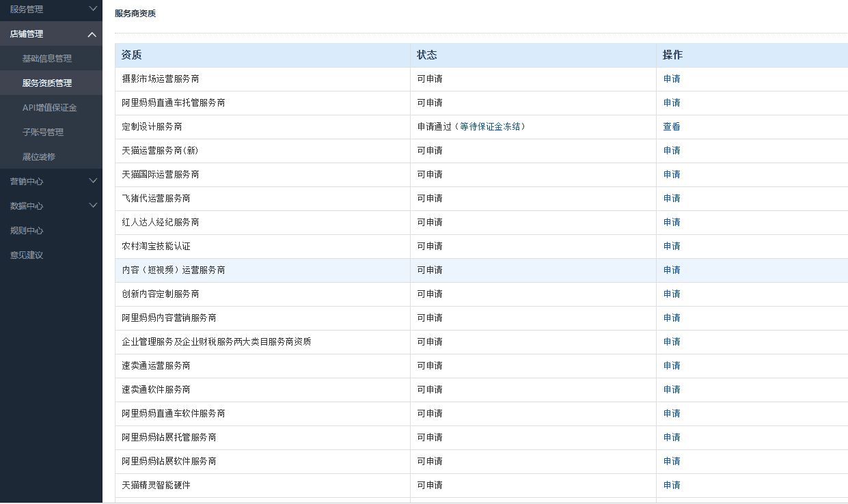Open 基础信息管理 in sidebar
Viewport: 848px width, 504px height.
click(x=47, y=59)
